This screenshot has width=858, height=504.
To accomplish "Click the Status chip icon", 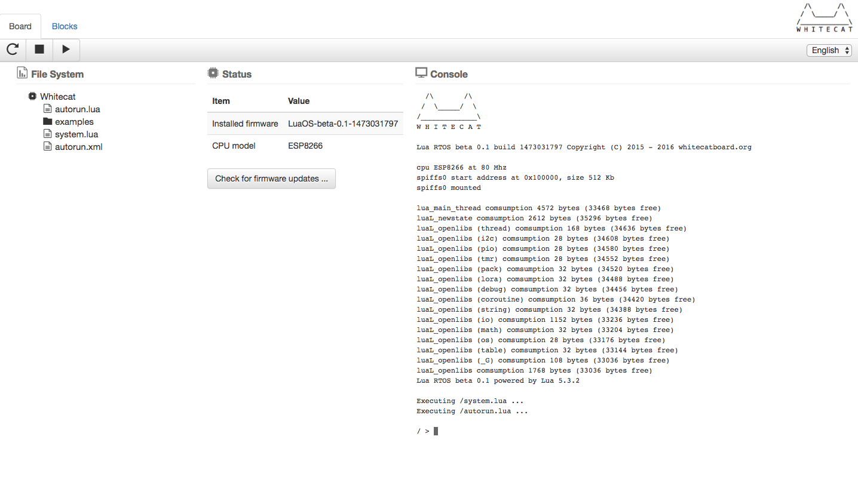I will [213, 73].
